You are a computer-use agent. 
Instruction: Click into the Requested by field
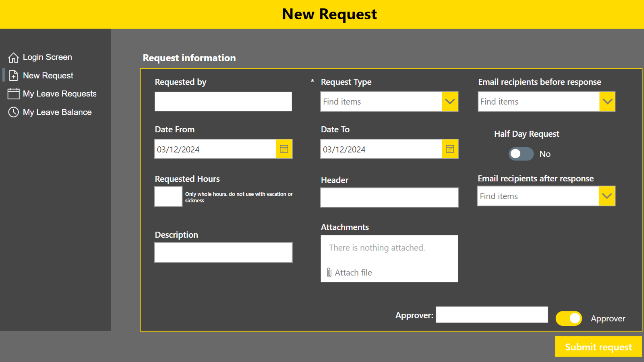click(223, 101)
